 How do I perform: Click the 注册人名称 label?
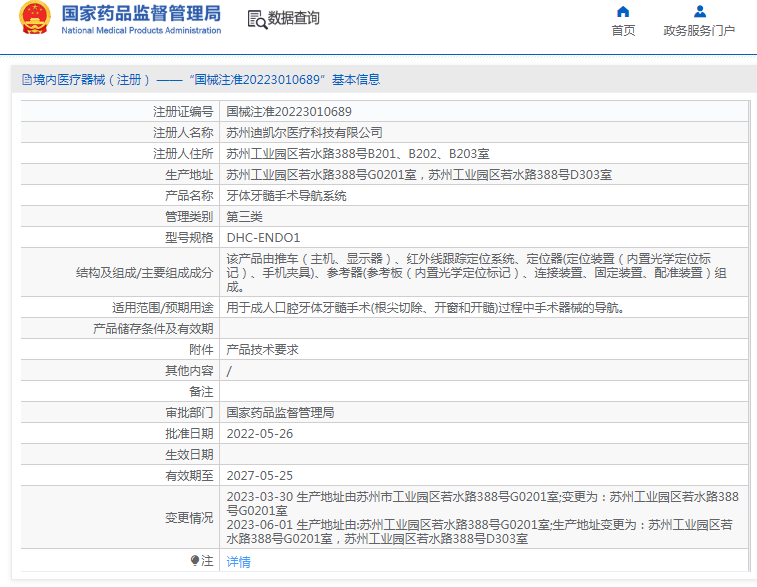pyautogui.click(x=183, y=133)
